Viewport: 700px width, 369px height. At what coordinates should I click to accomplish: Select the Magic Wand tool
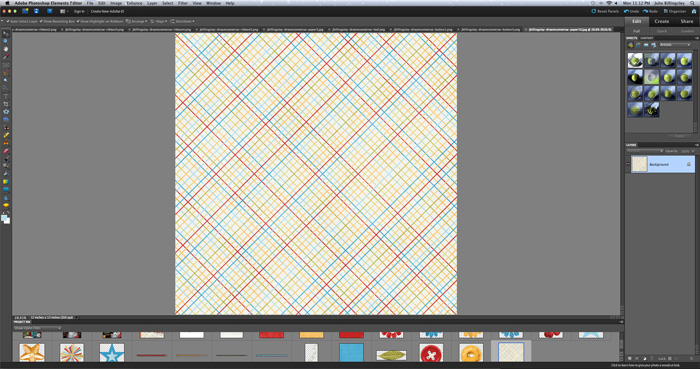click(x=6, y=81)
